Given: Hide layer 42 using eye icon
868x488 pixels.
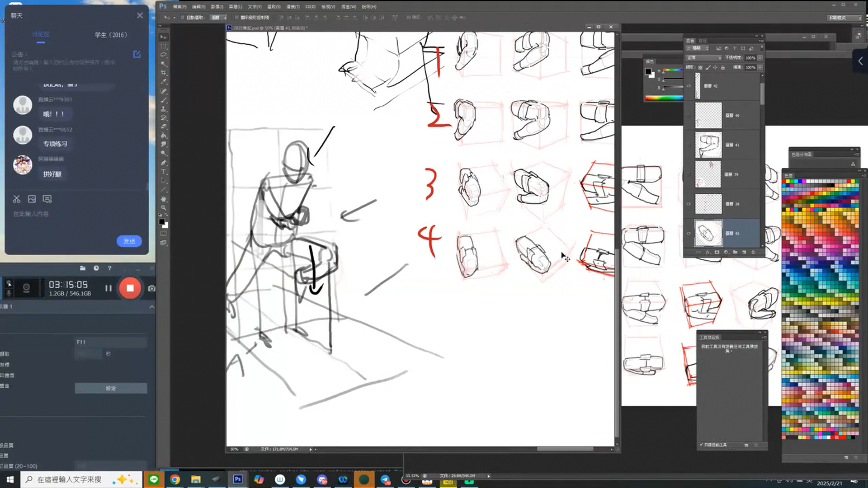Looking at the screenshot, I should click(689, 86).
